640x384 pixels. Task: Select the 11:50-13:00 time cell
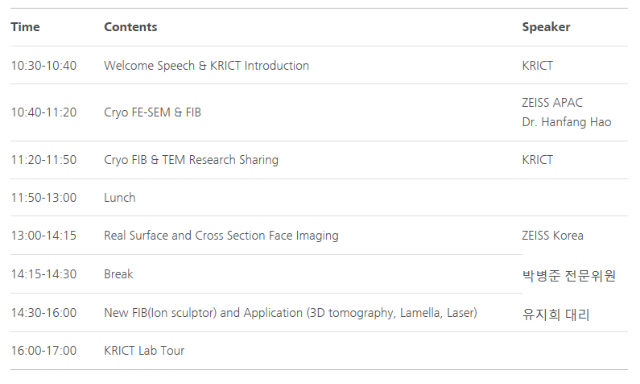click(x=44, y=198)
